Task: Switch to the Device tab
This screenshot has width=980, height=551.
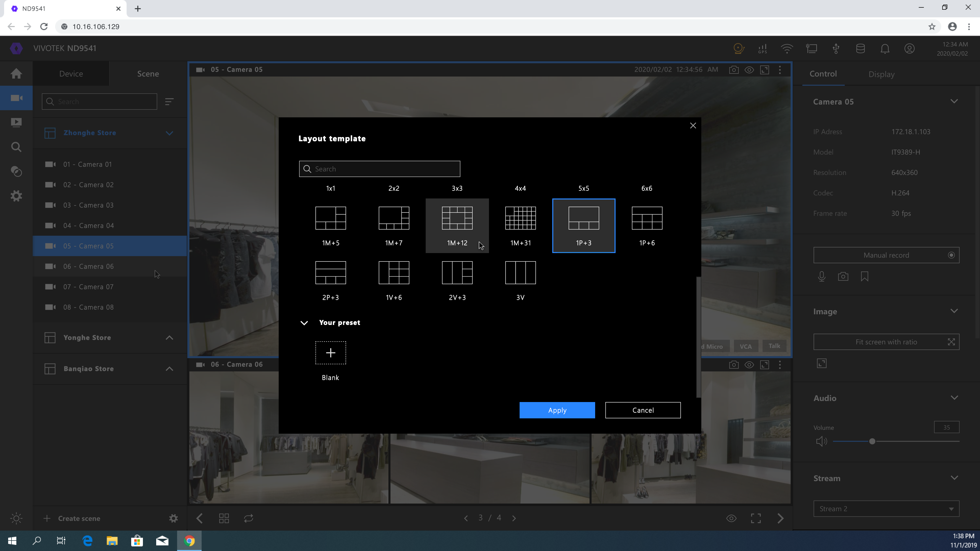Action: click(71, 74)
